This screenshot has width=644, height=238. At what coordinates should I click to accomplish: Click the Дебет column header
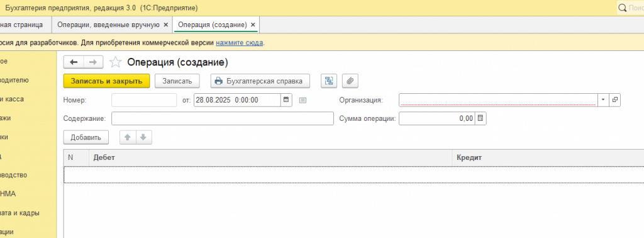point(270,157)
